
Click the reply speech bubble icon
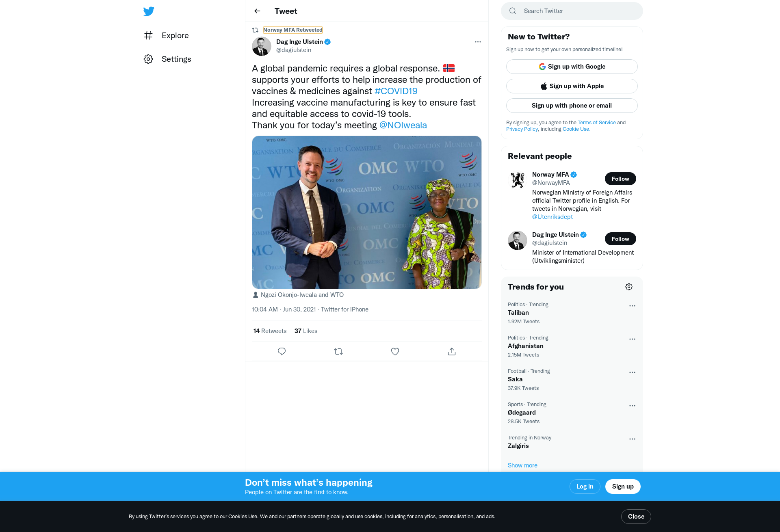point(282,352)
